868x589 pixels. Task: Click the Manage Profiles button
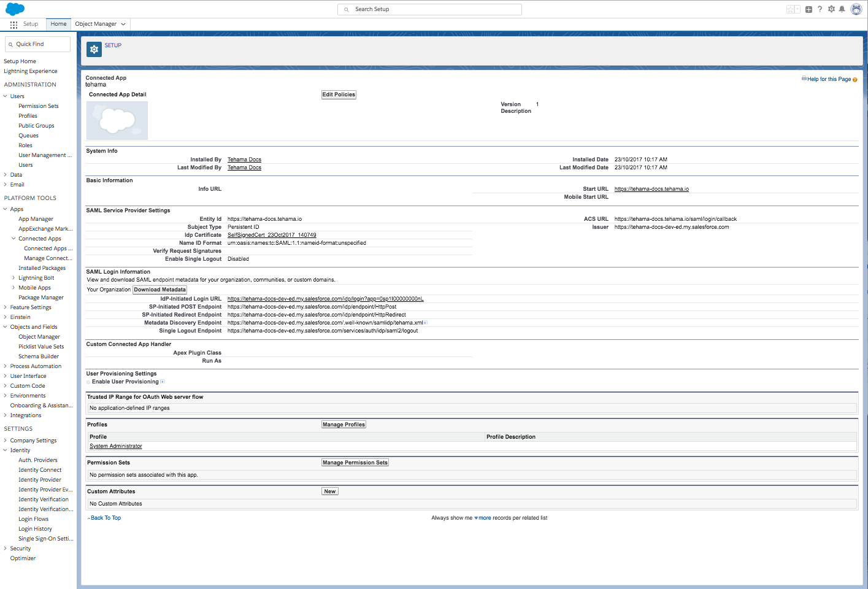click(344, 425)
